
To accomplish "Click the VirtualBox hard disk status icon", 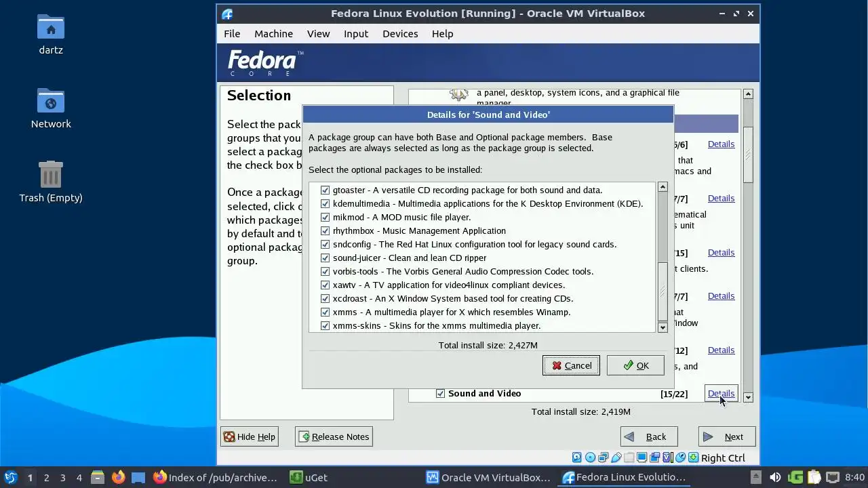I will (x=576, y=457).
